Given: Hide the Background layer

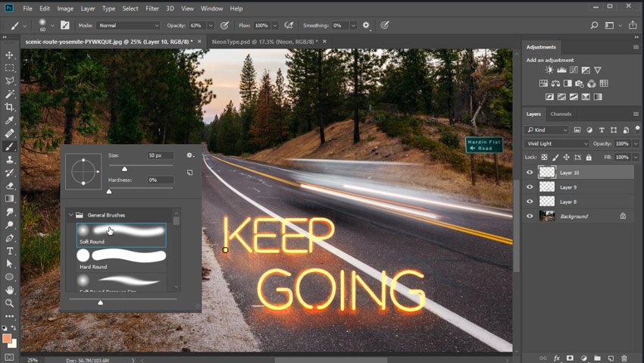Looking at the screenshot, I should point(530,216).
